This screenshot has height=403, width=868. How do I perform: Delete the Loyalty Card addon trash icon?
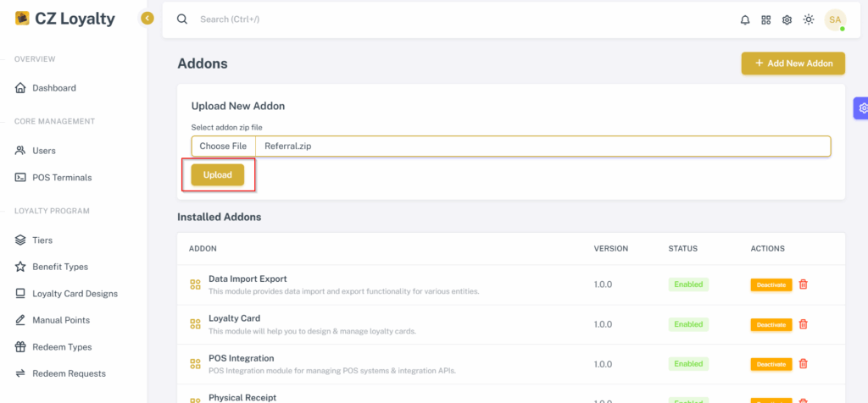804,324
